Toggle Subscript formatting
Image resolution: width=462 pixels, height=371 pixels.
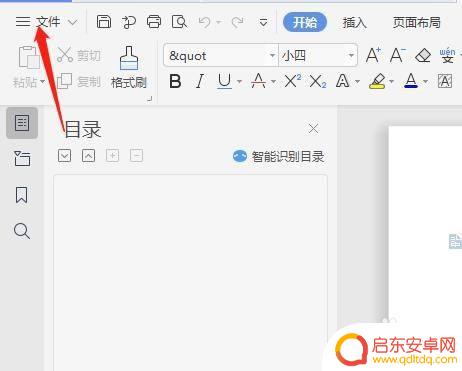tap(318, 81)
